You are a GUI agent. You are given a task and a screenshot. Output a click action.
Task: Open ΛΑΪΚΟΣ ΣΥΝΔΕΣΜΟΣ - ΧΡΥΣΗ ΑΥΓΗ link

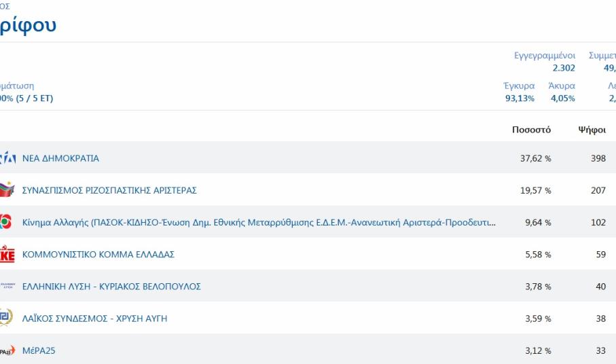94,318
